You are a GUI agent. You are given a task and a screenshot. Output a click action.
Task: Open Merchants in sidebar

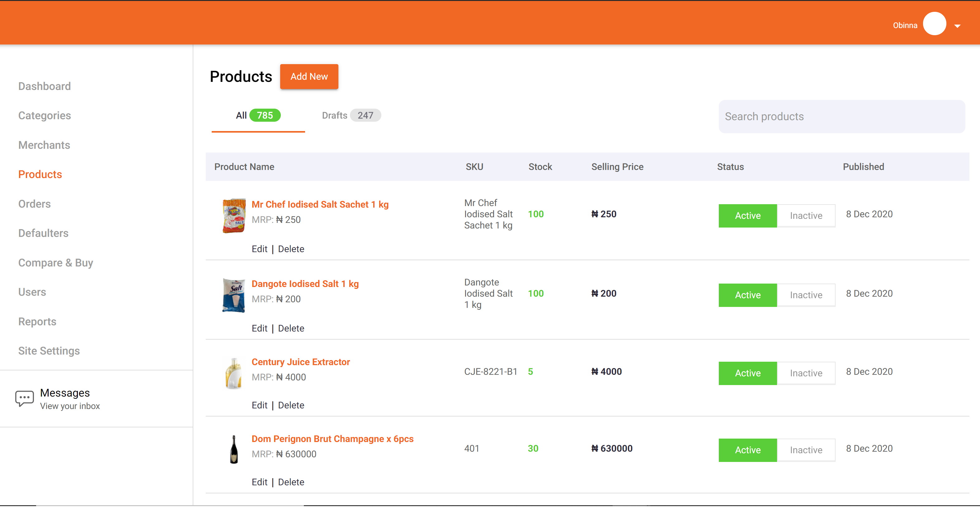(x=44, y=145)
